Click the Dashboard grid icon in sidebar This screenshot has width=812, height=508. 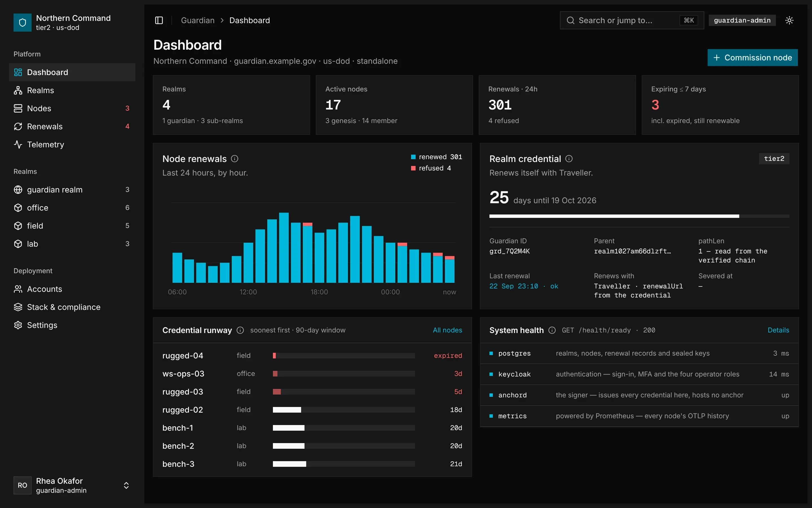point(18,72)
